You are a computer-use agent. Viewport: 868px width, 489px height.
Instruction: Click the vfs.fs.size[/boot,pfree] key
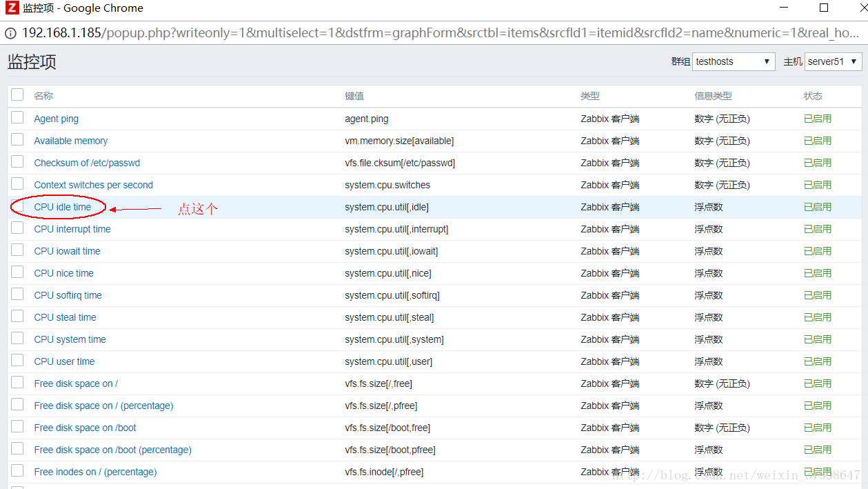[x=390, y=450]
